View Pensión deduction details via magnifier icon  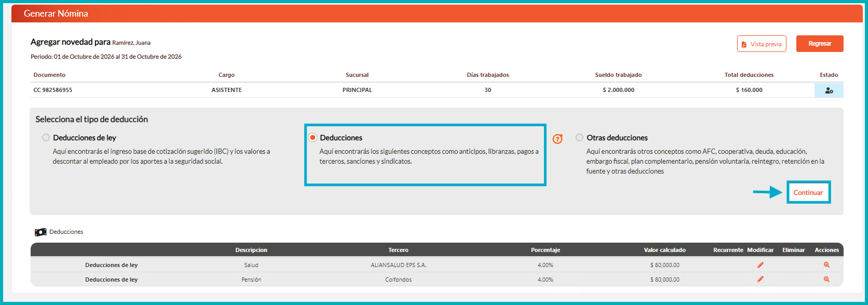tap(826, 279)
